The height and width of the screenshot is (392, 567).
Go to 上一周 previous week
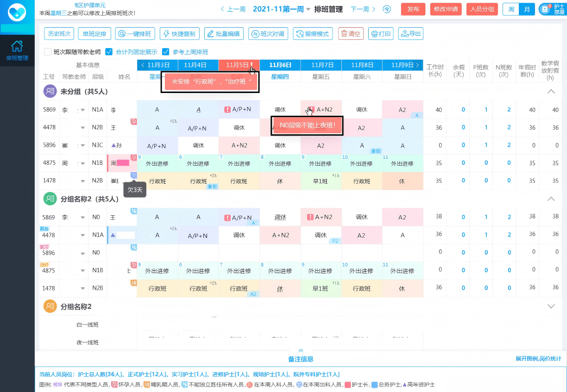[x=233, y=9]
